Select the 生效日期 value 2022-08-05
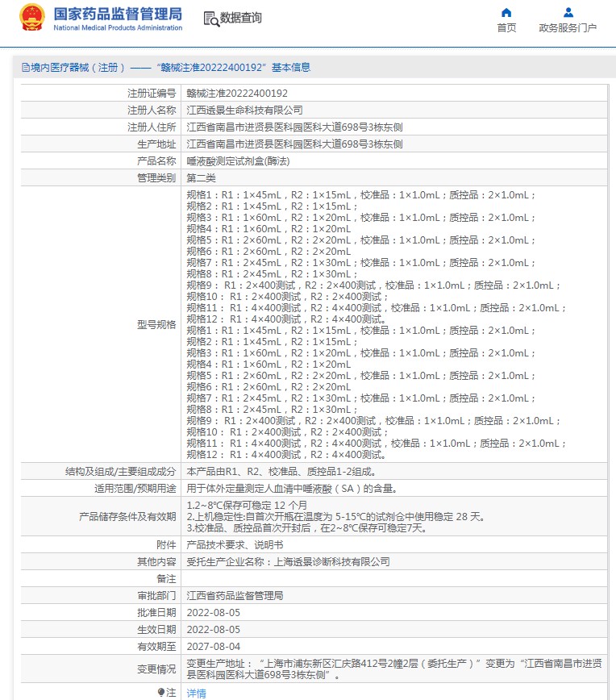This screenshot has width=616, height=700. pos(214,630)
